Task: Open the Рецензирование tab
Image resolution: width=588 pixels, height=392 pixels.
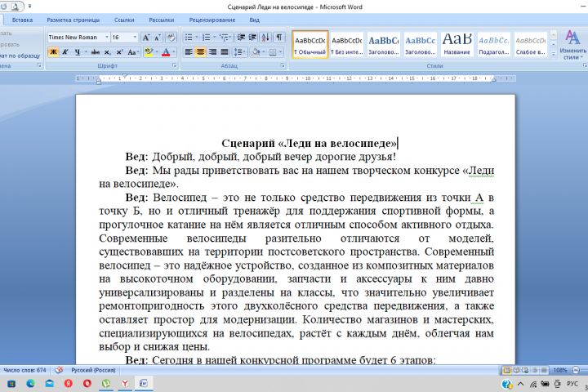Action: coord(212,20)
